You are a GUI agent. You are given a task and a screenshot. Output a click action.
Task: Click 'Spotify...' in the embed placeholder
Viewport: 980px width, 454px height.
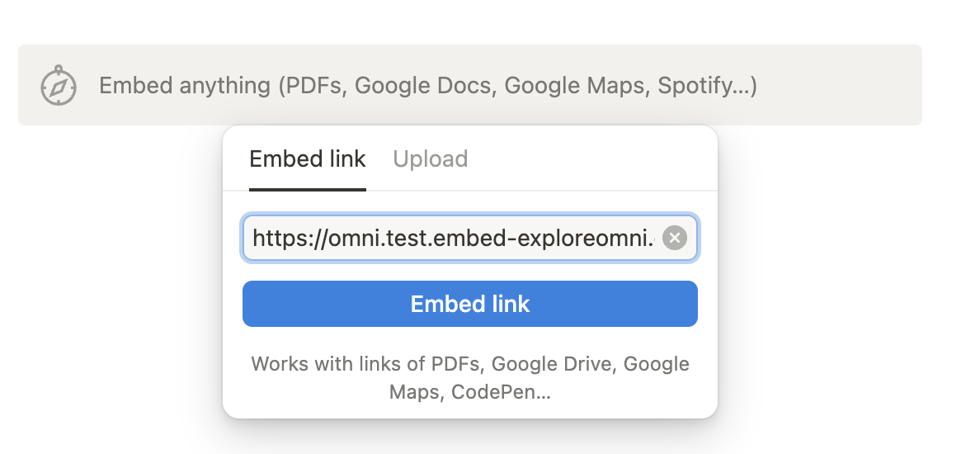[707, 86]
